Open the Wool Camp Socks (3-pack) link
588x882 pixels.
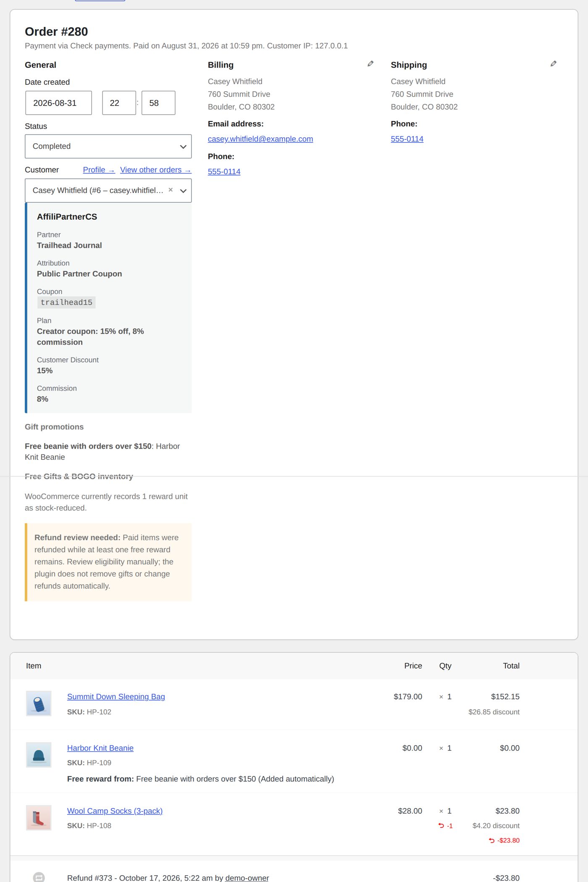tap(115, 811)
